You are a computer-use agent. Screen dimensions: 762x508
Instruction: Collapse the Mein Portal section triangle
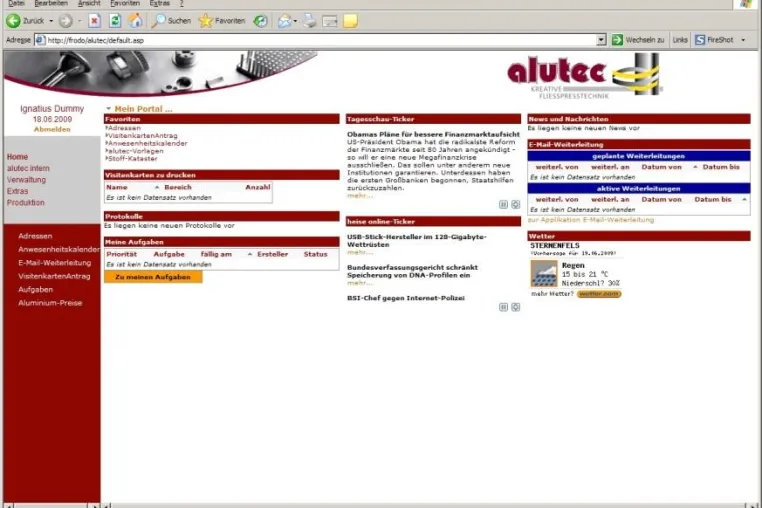pyautogui.click(x=108, y=109)
